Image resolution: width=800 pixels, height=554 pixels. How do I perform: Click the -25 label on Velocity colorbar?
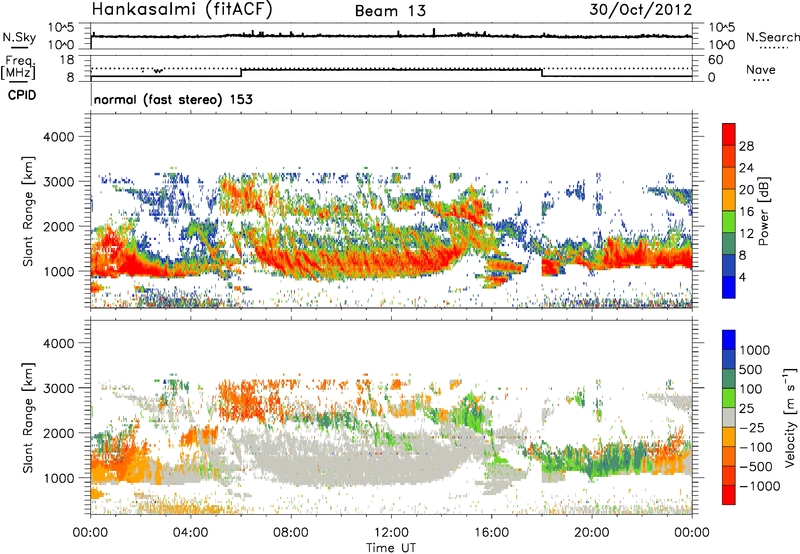coord(753,428)
